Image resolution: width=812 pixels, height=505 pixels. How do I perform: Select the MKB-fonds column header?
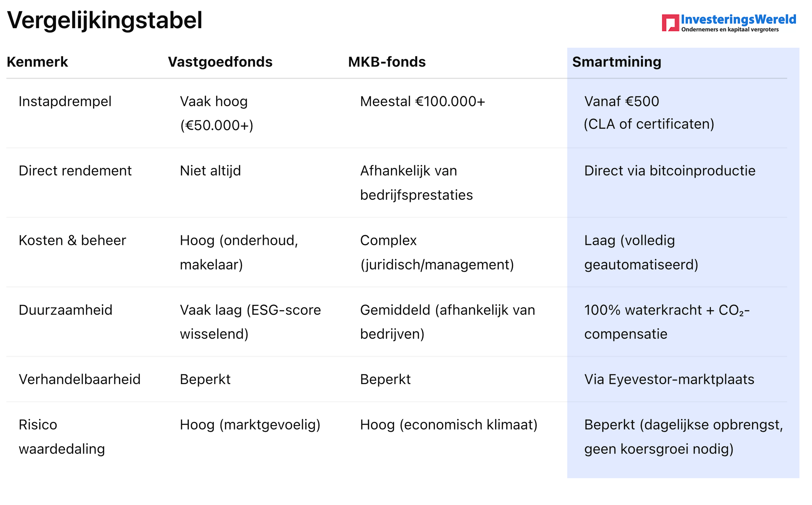tap(387, 62)
